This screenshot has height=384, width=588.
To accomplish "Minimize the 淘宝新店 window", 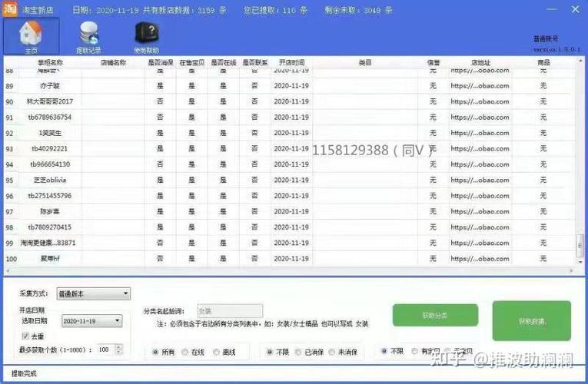I will click(552, 9).
